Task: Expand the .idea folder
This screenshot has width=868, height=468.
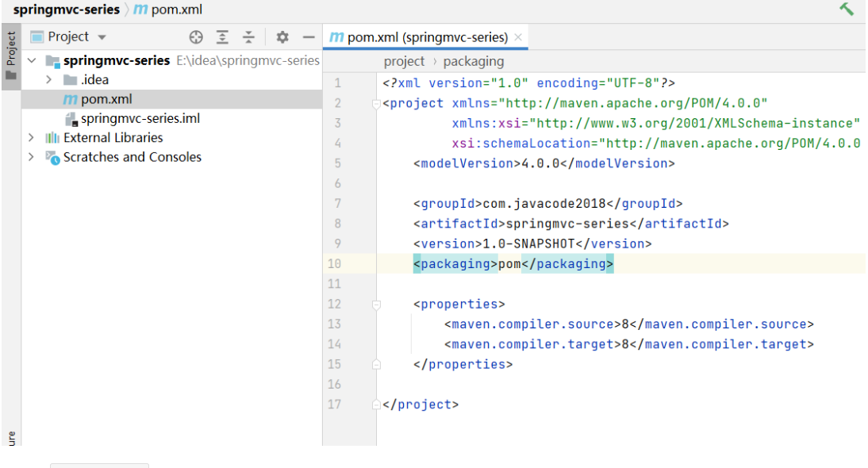Action: pos(49,80)
